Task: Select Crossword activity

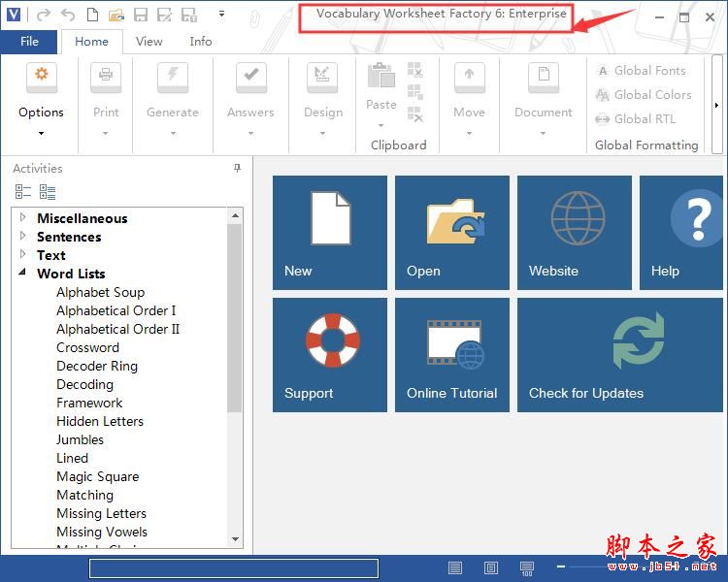Action: 87,347
